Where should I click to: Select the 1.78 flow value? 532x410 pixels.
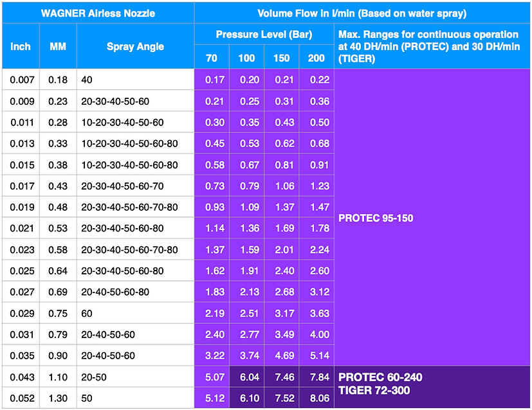pyautogui.click(x=316, y=228)
